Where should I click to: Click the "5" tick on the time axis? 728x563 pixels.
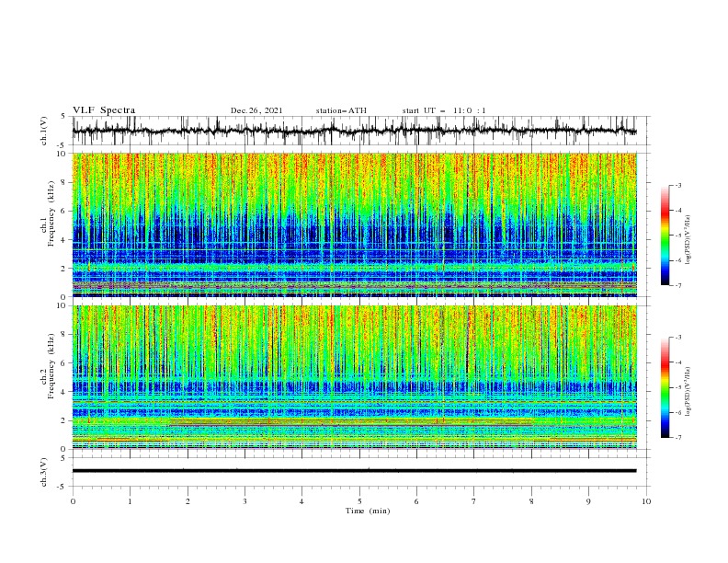tap(359, 501)
